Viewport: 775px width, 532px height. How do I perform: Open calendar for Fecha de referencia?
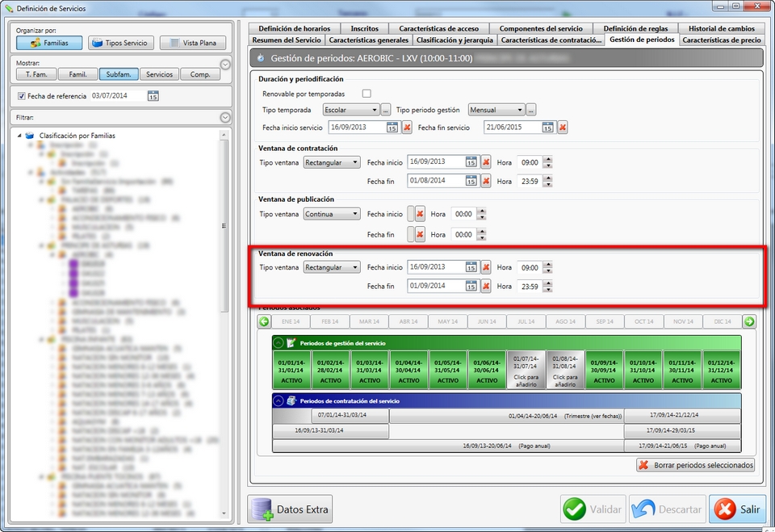[153, 96]
